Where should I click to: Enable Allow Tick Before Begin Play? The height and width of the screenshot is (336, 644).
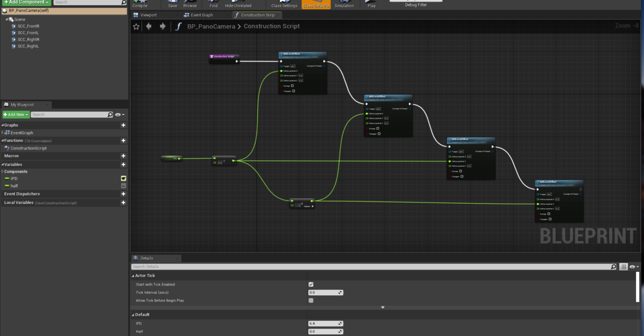pos(310,300)
